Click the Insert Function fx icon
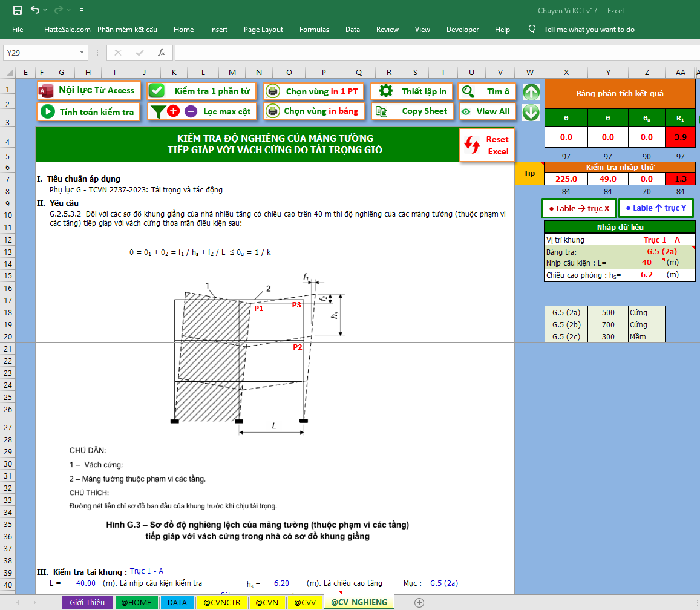 (162, 53)
